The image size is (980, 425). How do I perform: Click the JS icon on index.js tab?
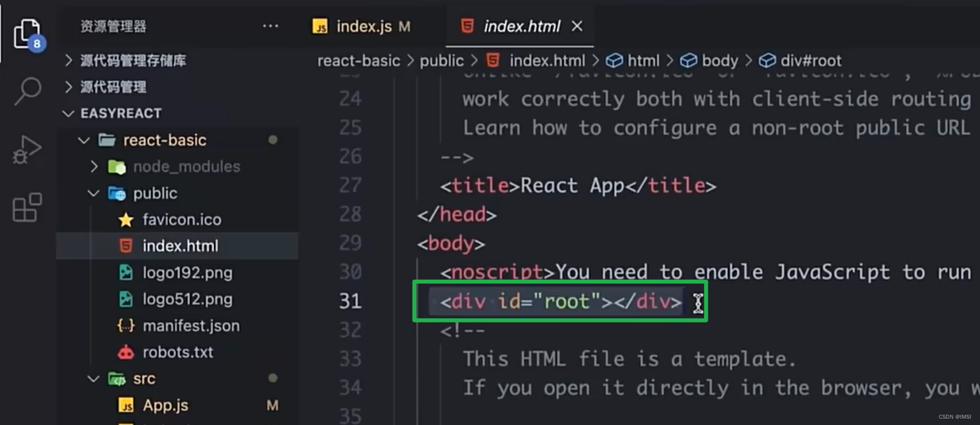click(x=320, y=26)
